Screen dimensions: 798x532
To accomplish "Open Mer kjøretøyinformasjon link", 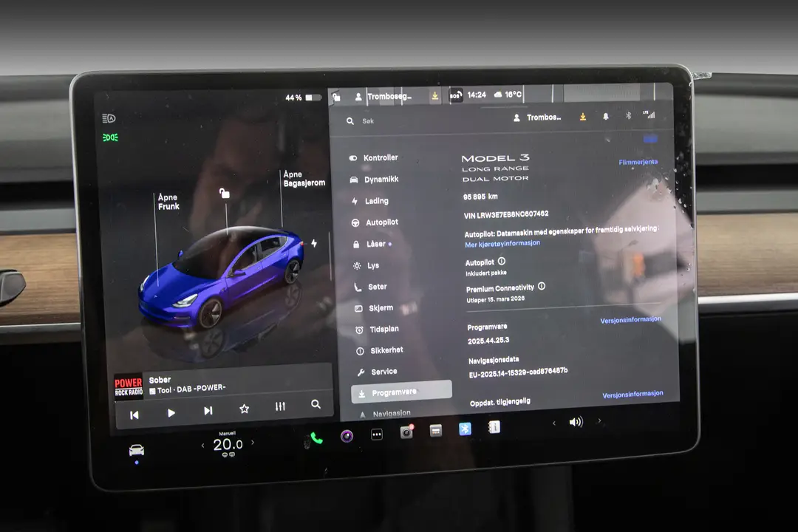I will pyautogui.click(x=502, y=244).
